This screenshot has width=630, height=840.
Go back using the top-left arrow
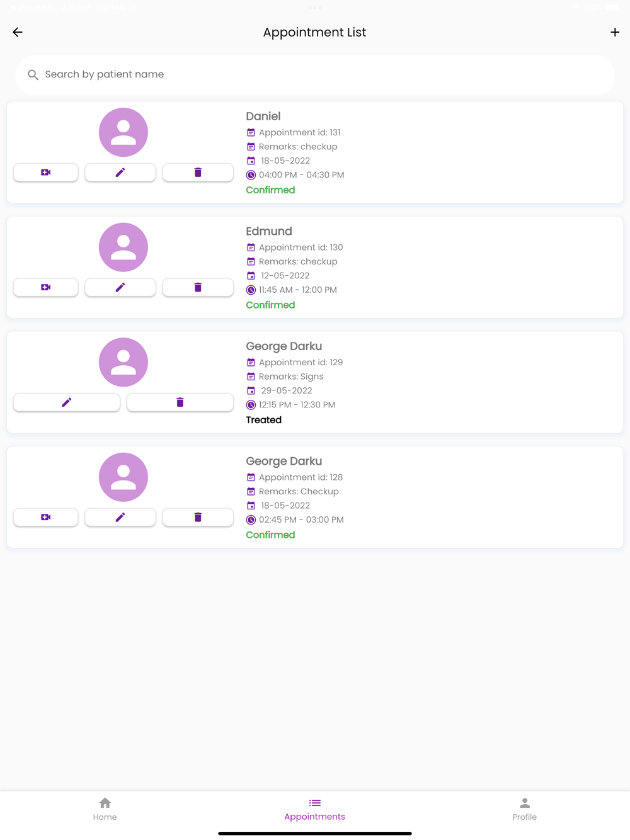tap(18, 32)
